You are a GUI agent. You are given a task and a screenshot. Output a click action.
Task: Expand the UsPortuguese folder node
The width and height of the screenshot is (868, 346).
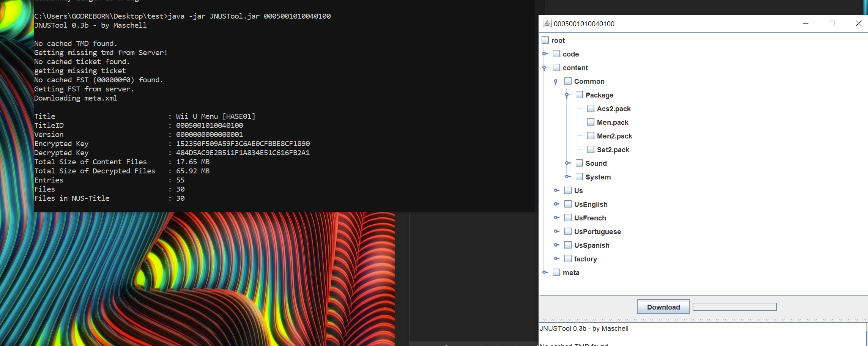[x=556, y=231]
